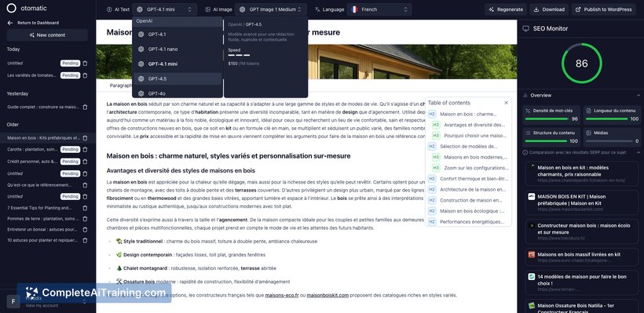The width and height of the screenshot is (644, 313).
Task: Collapse the Overview section
Action: coord(638,96)
